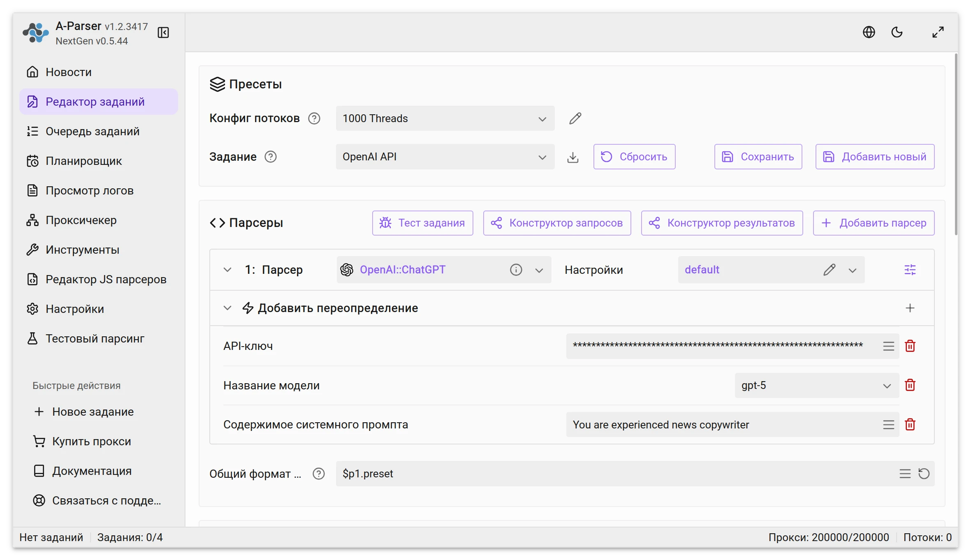Open $p1.preset field menu icon

905,474
